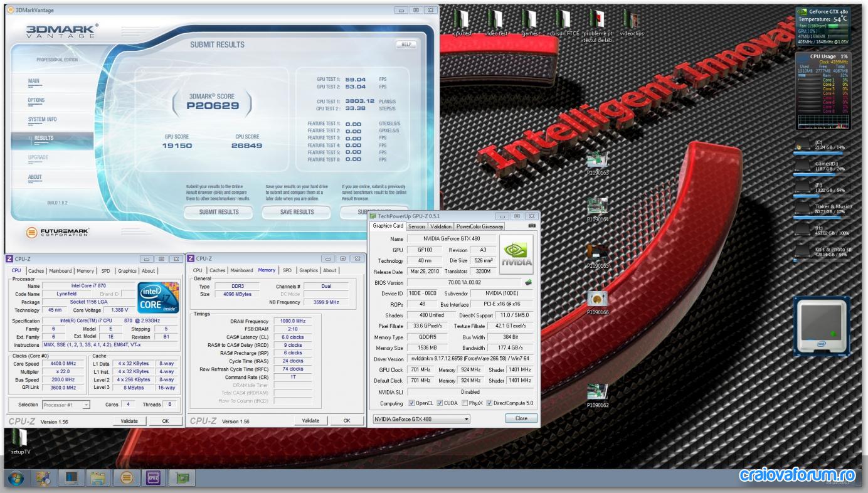Screen dimensions: 868x493
Task: Toggle the CUDA checkbox in GPU-Z
Action: coord(440,403)
